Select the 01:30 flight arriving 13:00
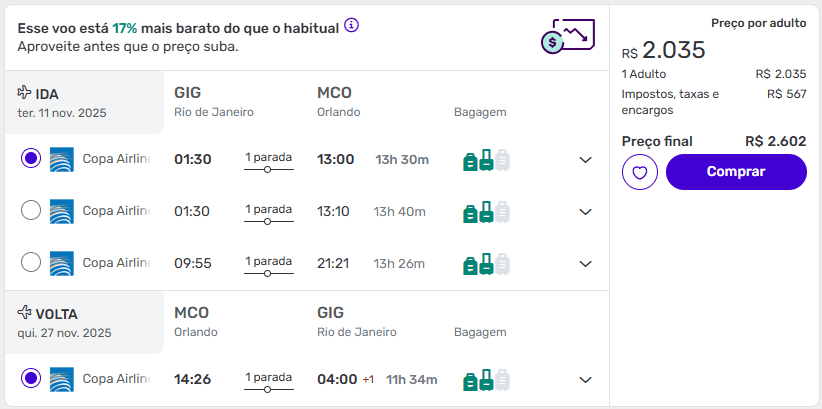The width and height of the screenshot is (822, 409). point(31,159)
